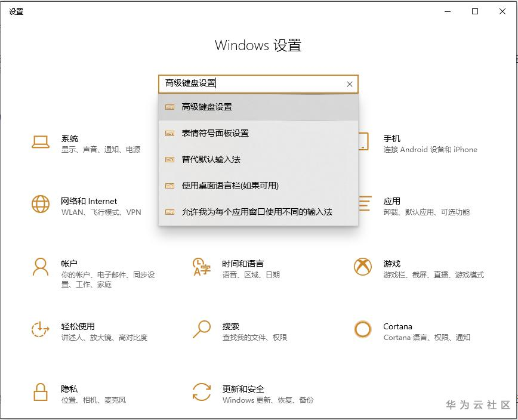Open the 网络和 Internet globe icon
518x420 pixels.
point(41,203)
